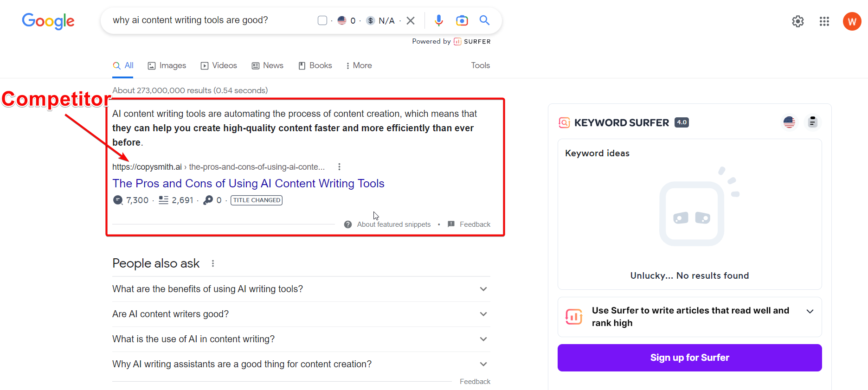Open Google settings gear icon
The image size is (868, 390).
798,21
